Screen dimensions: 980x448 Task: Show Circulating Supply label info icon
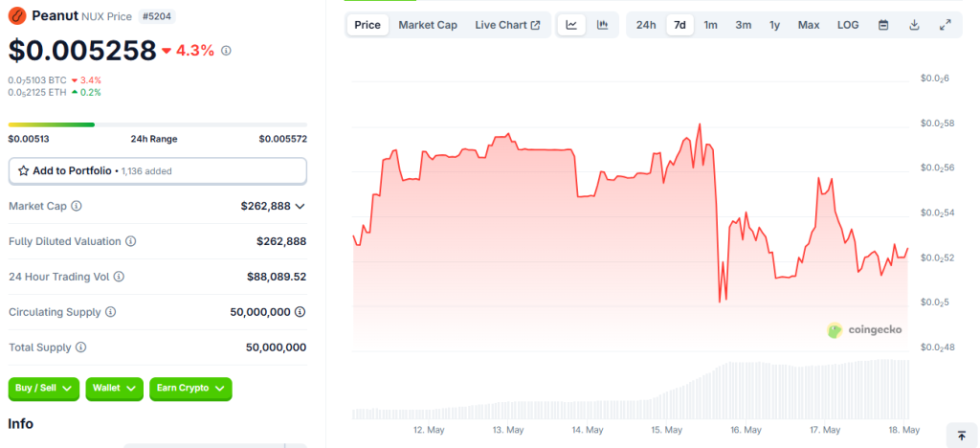(111, 312)
